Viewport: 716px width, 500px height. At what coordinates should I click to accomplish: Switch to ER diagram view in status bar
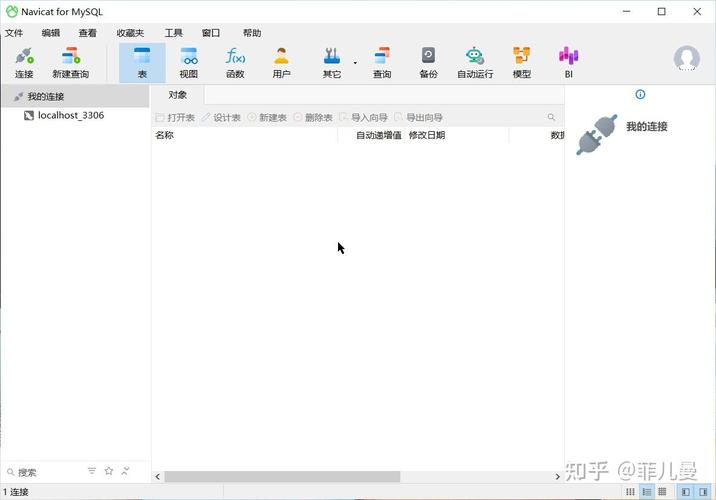click(662, 492)
